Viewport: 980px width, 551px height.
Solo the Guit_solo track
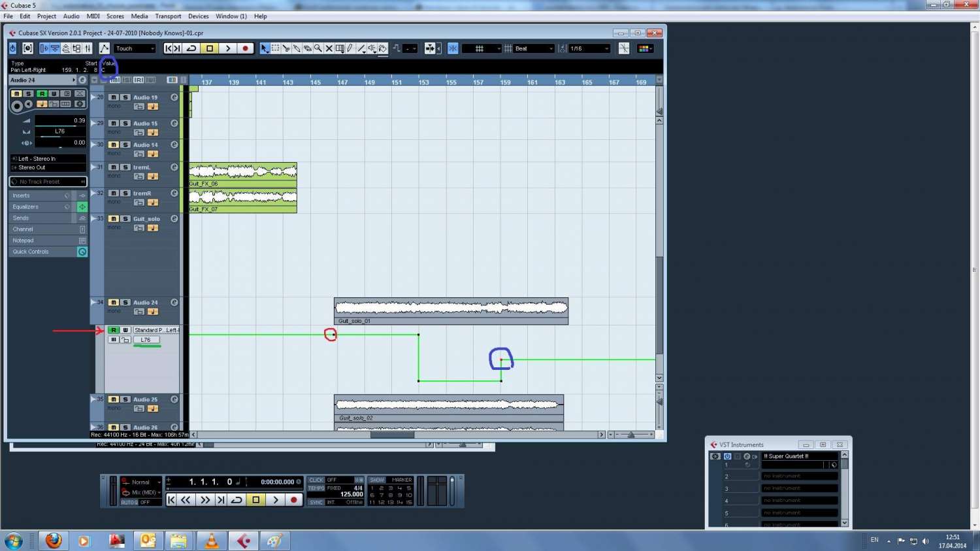click(x=125, y=219)
